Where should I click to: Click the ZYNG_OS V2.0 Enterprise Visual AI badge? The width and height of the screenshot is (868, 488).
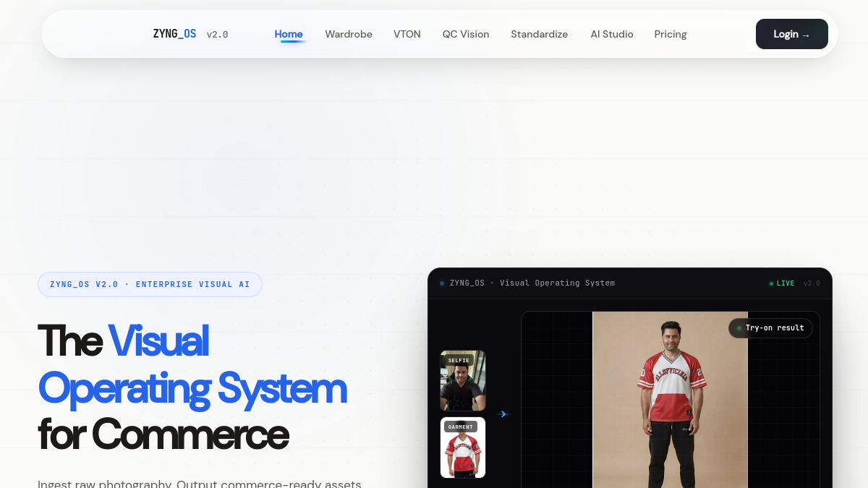[150, 284]
